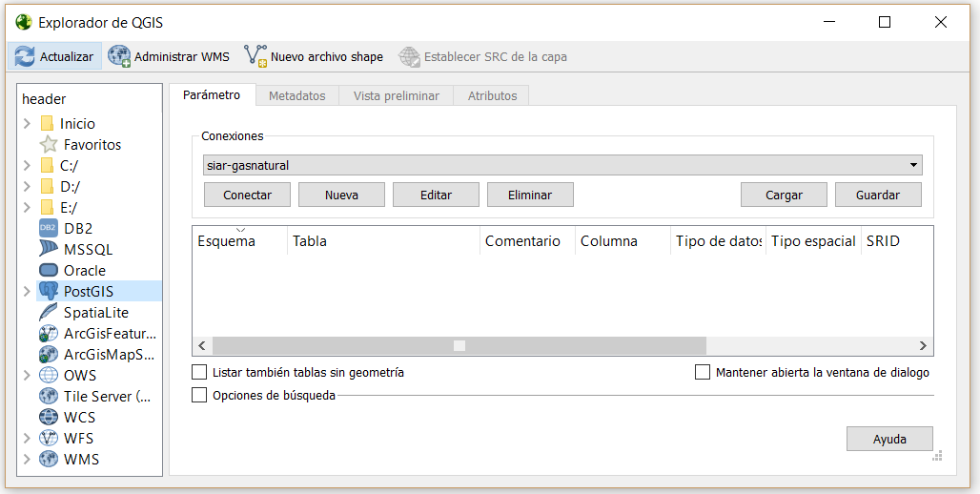Select the WMS globe icon in tree
The height and width of the screenshot is (494, 980).
(x=48, y=459)
